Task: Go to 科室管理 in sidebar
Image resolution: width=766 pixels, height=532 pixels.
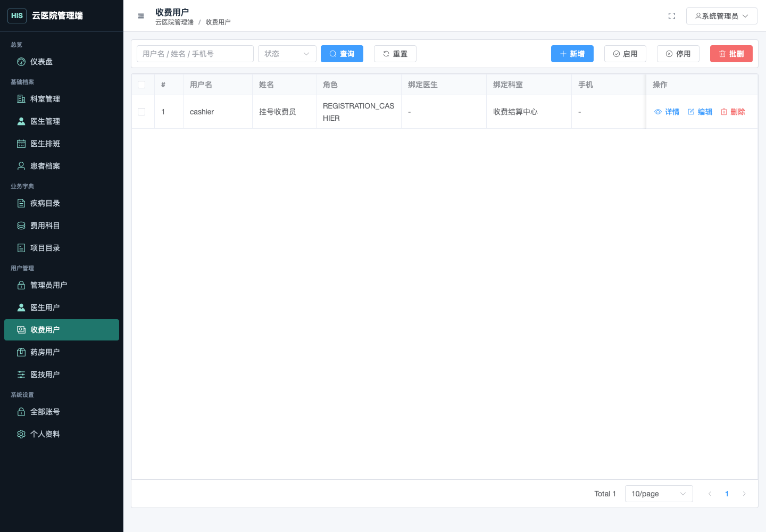Action: click(62, 99)
